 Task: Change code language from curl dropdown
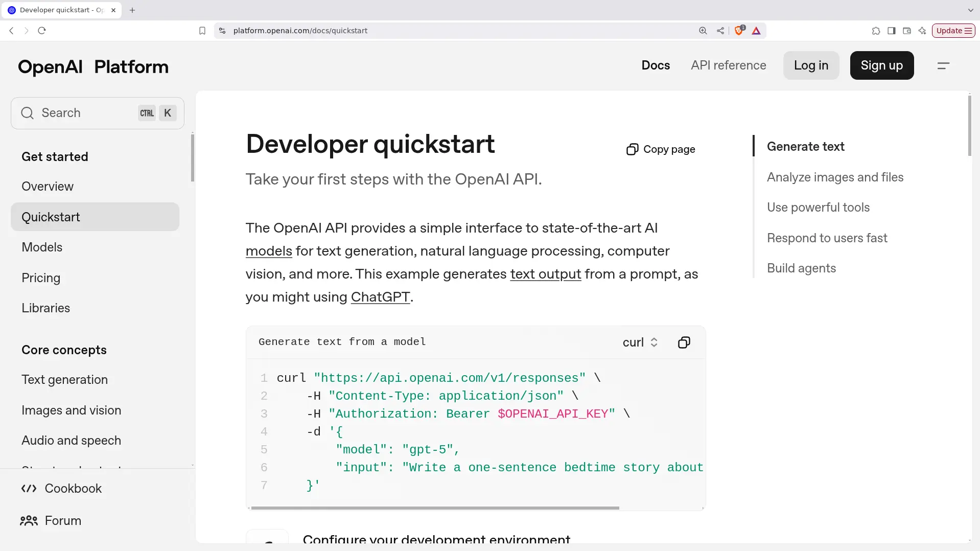(x=640, y=342)
